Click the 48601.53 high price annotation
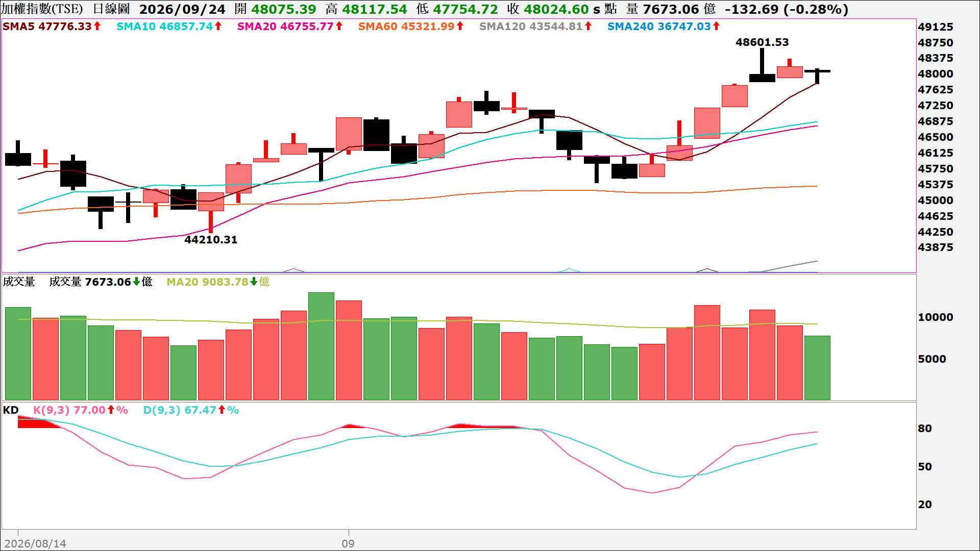Image resolution: width=980 pixels, height=551 pixels. click(762, 42)
